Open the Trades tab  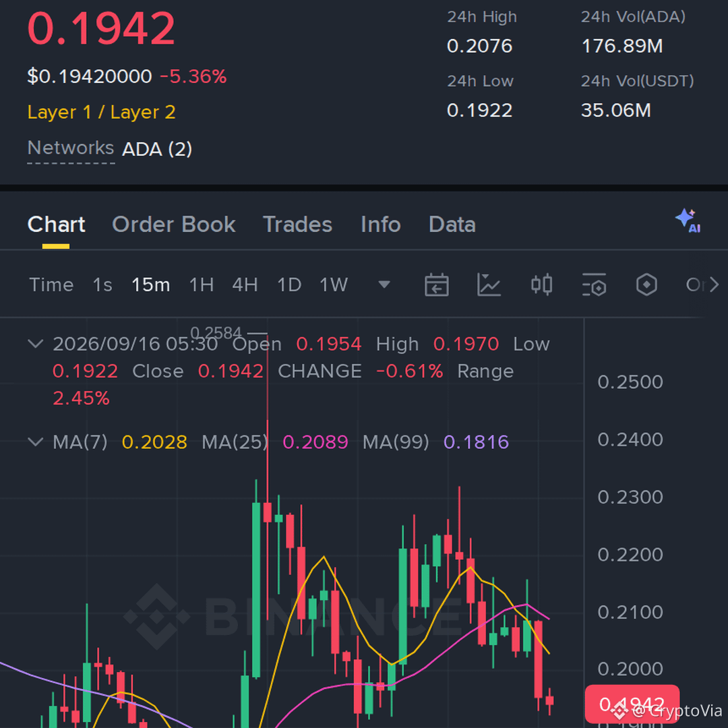click(298, 224)
